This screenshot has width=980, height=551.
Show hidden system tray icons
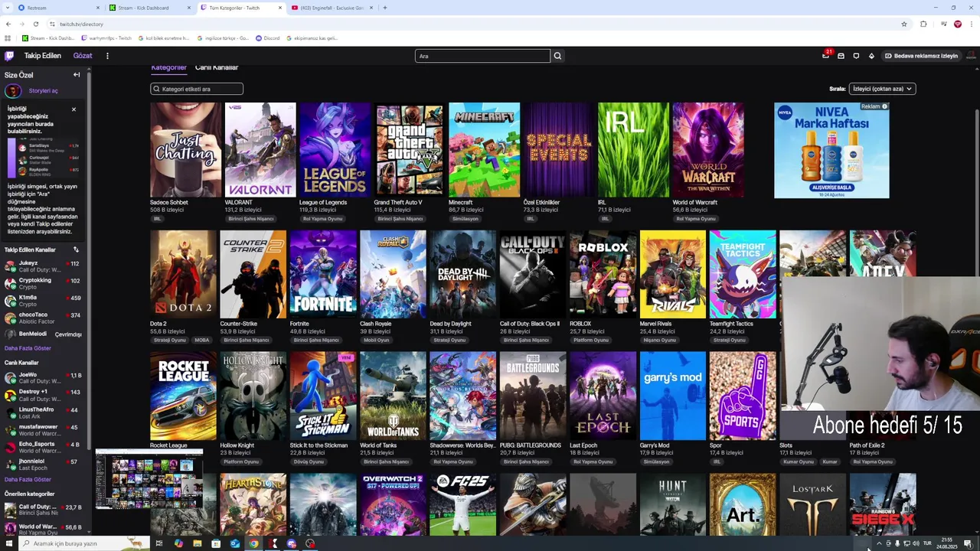pos(878,543)
